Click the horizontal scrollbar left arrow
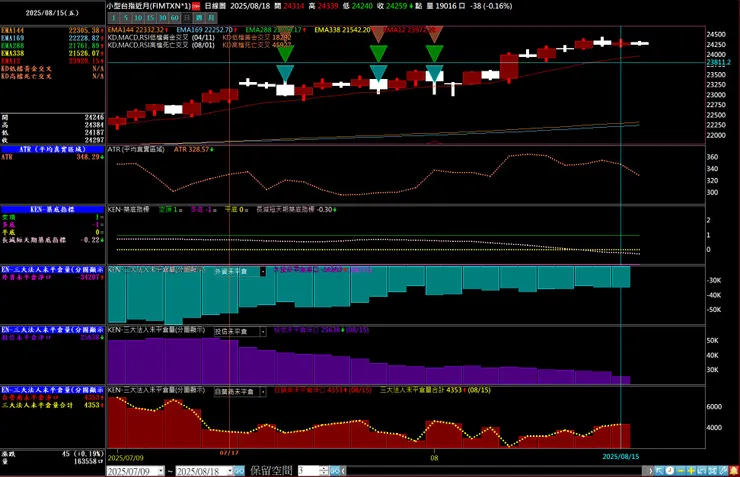 [x=344, y=471]
